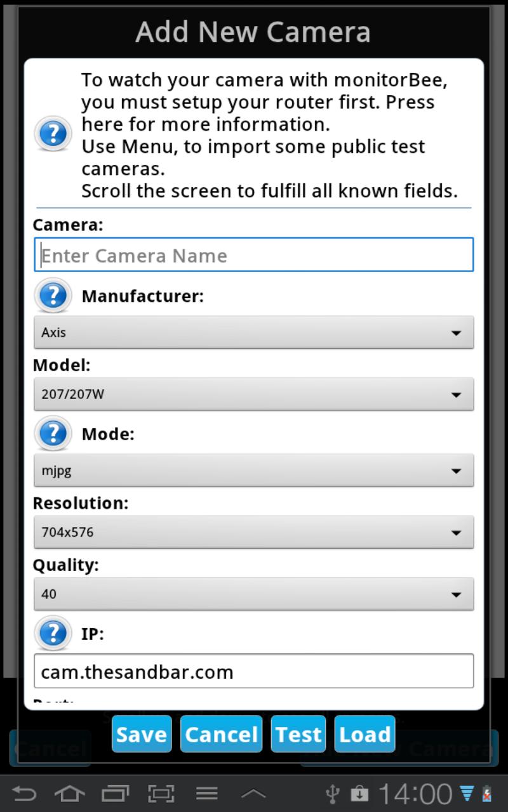
Task: Open help for Manufacturer field
Action: [53, 296]
